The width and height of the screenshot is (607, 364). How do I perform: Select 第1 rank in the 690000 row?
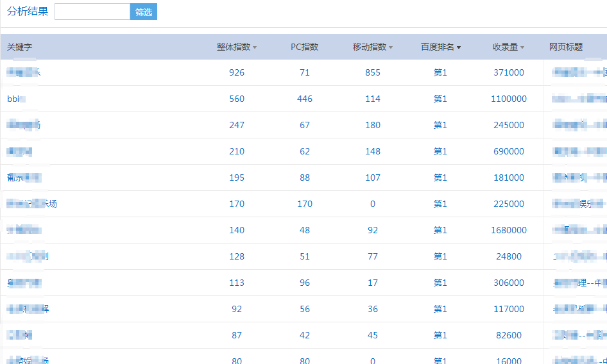[440, 151]
